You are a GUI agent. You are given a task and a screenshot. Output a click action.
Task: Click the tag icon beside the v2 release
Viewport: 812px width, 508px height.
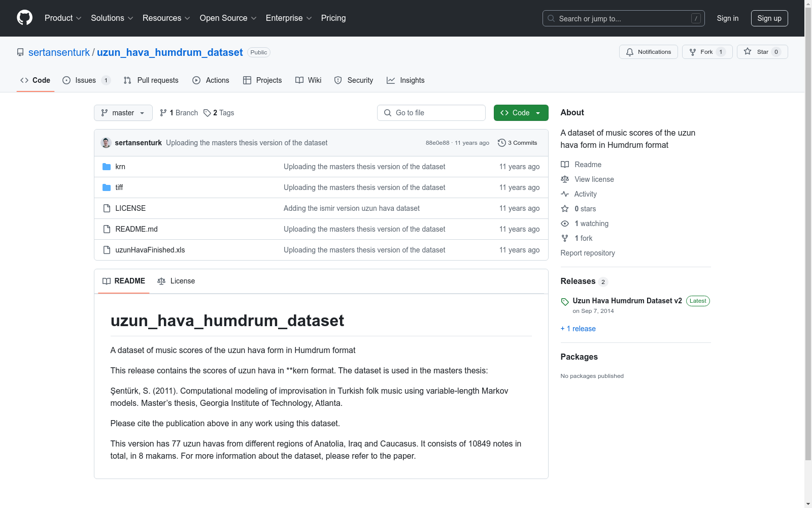[x=565, y=302]
